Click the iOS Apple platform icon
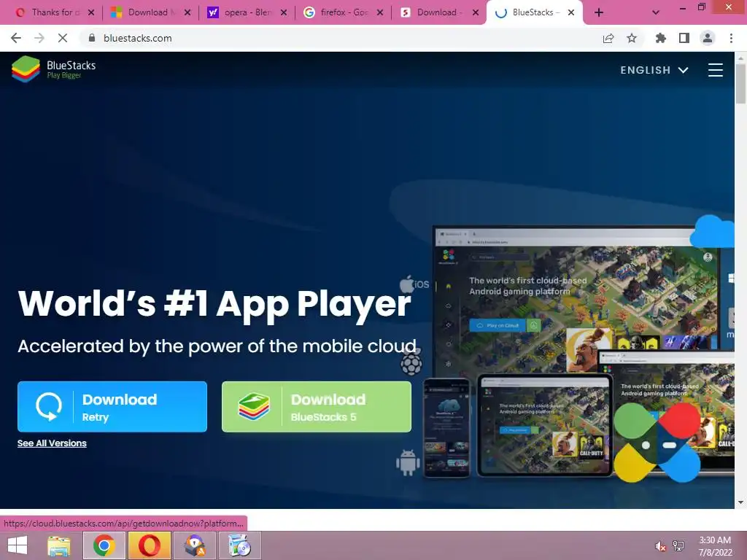The width and height of the screenshot is (747, 560). pyautogui.click(x=414, y=284)
